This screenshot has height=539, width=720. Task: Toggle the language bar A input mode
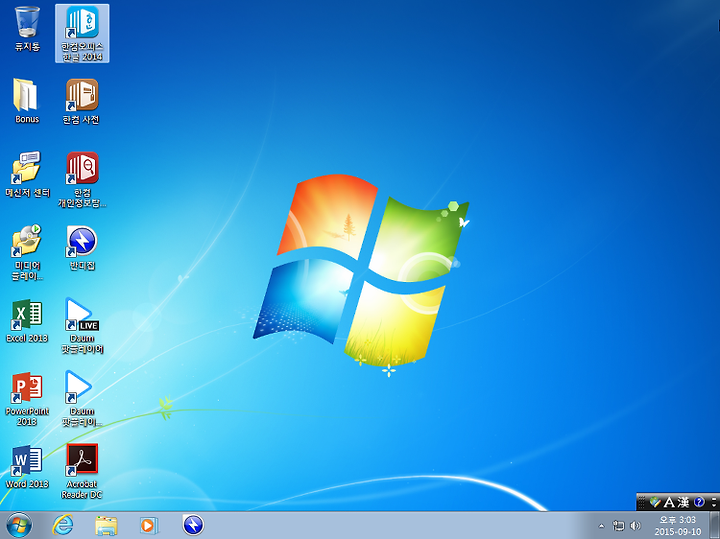tap(669, 502)
